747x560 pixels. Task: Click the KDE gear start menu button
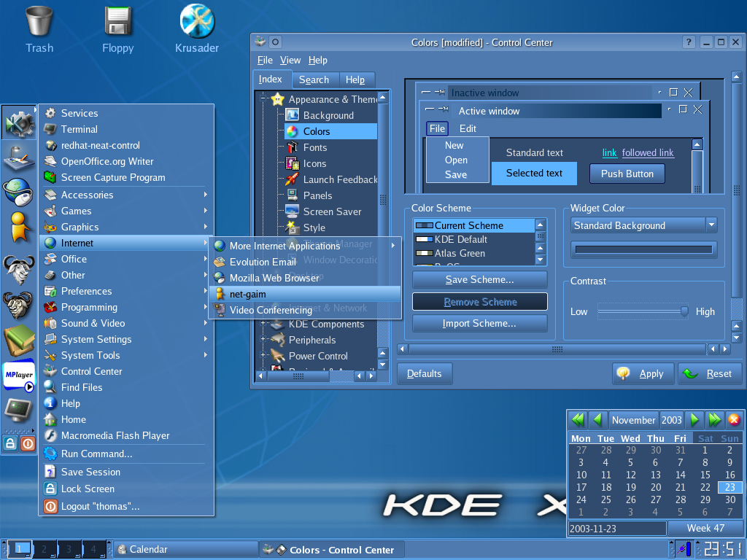point(18,122)
